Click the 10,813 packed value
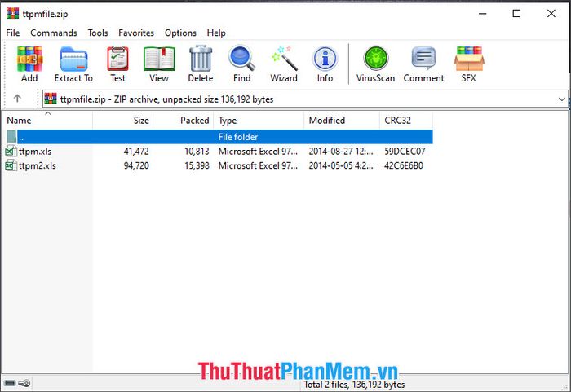Image resolution: width=571 pixels, height=392 pixels. pyautogui.click(x=197, y=151)
